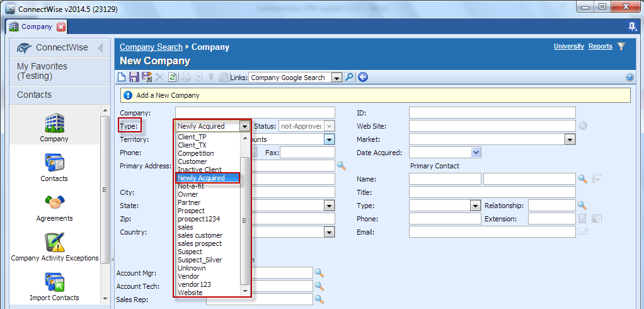644x309 pixels.
Task: Open the Contacts sidebar icon
Action: click(x=54, y=167)
